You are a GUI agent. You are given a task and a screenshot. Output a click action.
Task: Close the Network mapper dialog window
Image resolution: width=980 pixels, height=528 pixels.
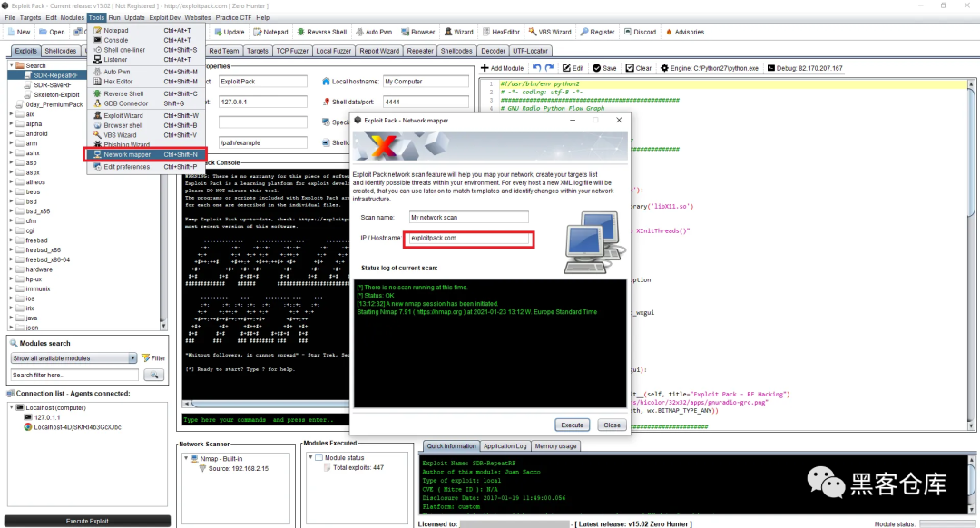click(x=619, y=120)
